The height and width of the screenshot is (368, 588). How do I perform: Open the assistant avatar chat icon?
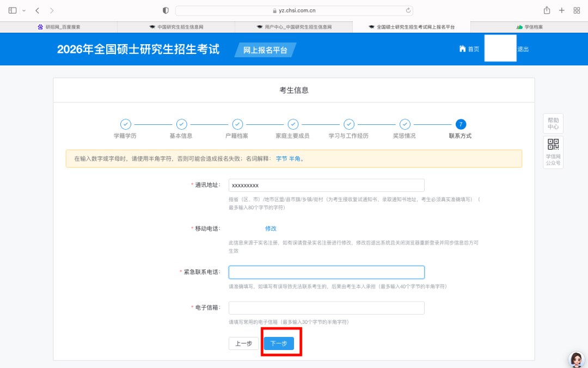[576, 359]
